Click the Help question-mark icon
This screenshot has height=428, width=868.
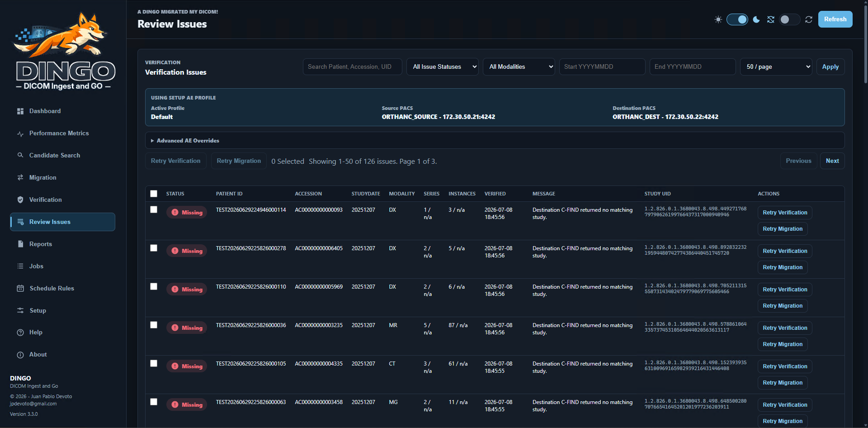pos(20,333)
